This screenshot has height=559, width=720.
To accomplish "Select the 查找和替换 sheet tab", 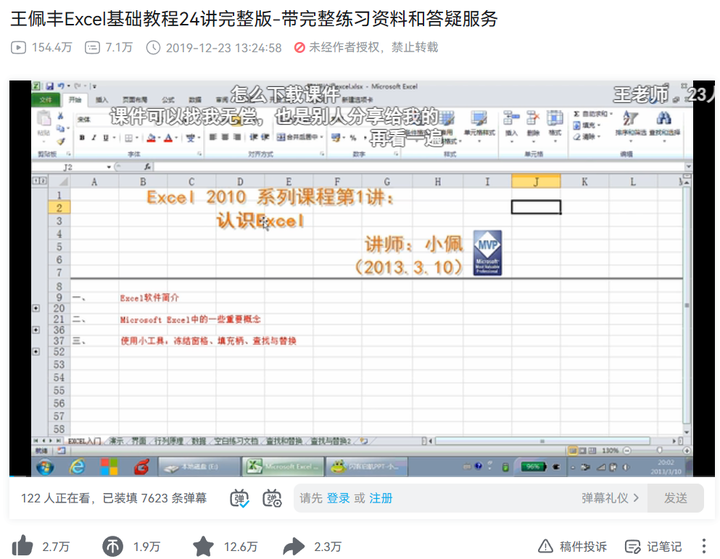I will point(284,441).
